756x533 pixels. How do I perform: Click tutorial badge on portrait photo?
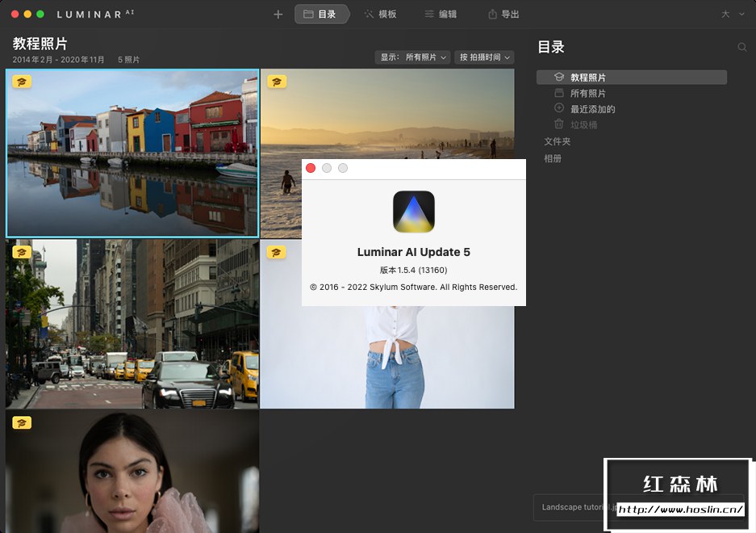tap(22, 423)
